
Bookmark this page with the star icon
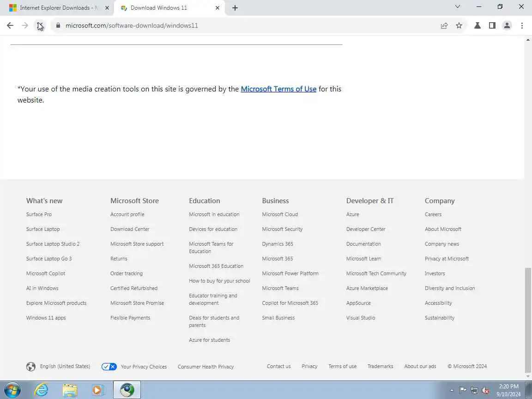pos(459,25)
